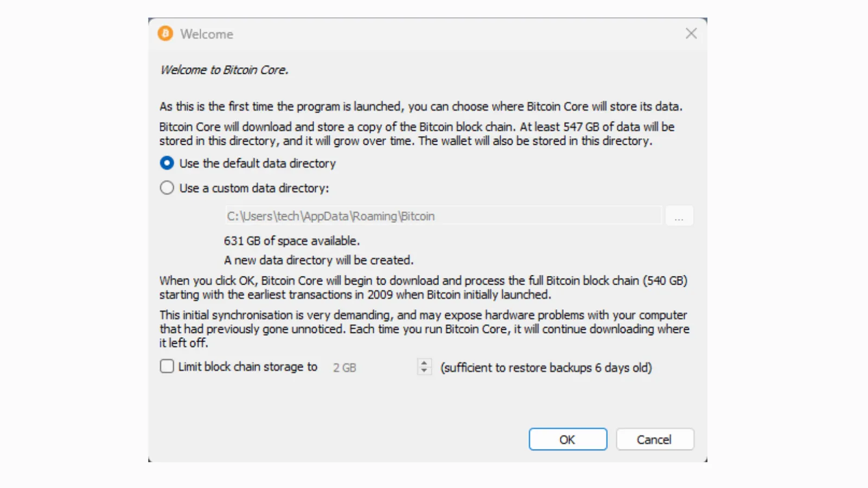Confirm setup with the OK button
This screenshot has width=868, height=488.
click(567, 439)
